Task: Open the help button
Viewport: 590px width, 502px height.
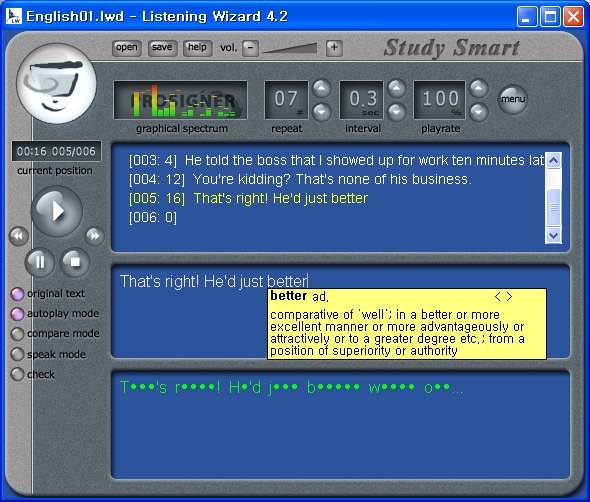Action: (198, 48)
